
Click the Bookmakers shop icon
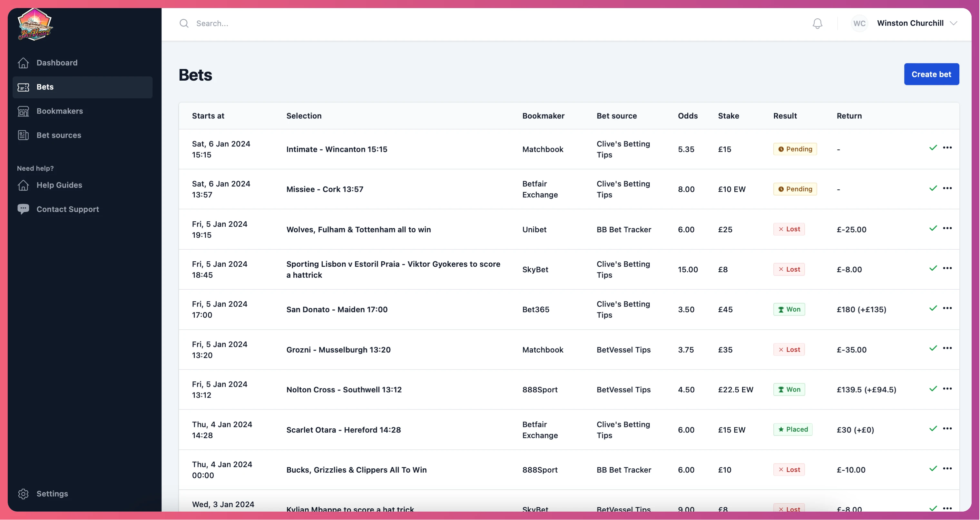(23, 111)
